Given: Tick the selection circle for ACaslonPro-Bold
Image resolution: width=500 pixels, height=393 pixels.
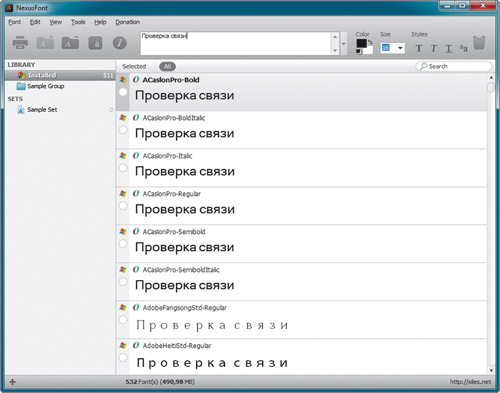Looking at the screenshot, I should pyautogui.click(x=123, y=92).
